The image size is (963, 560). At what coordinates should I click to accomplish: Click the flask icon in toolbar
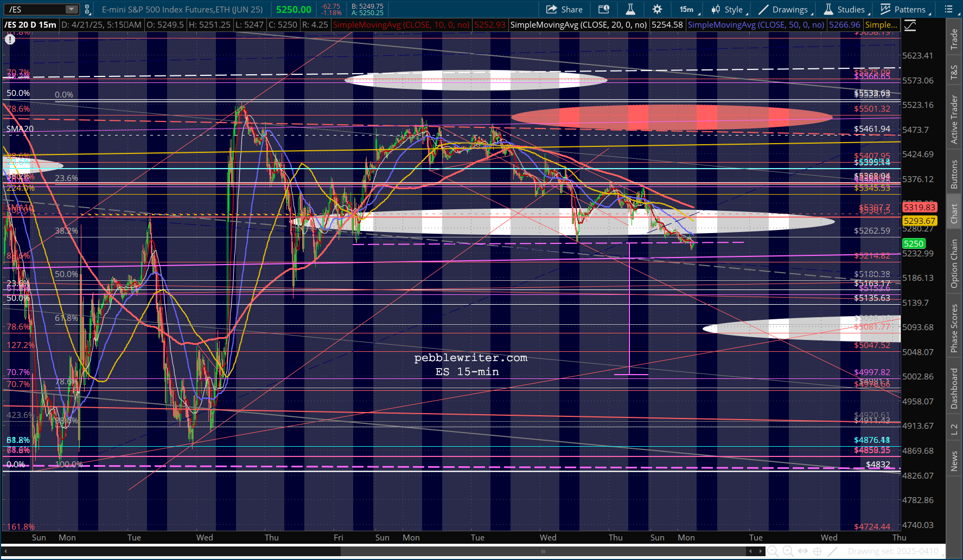(630, 9)
